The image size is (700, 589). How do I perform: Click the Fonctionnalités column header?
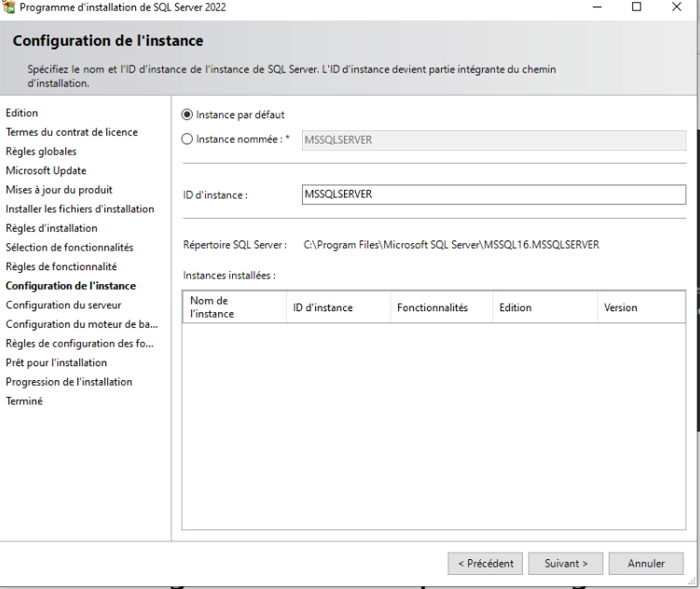pos(442,307)
